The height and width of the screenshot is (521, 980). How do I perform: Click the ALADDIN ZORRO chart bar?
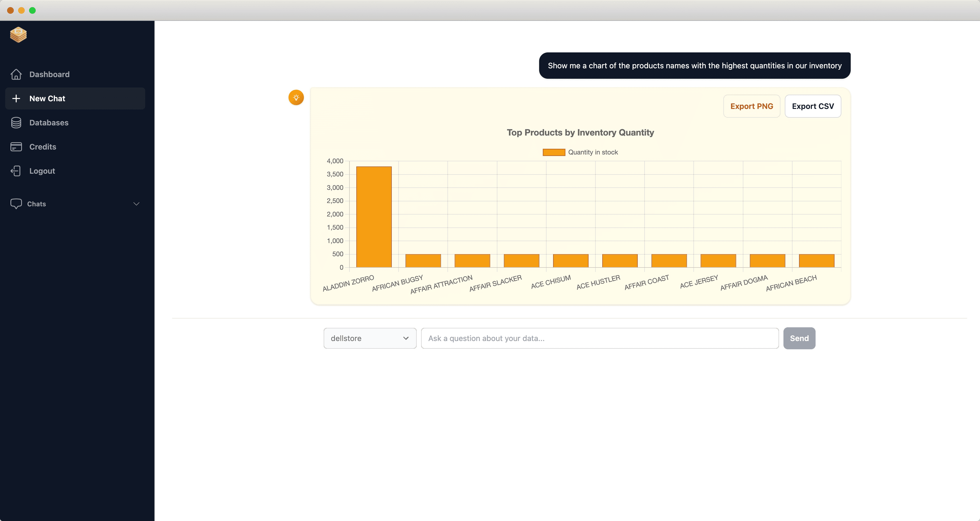(x=374, y=217)
